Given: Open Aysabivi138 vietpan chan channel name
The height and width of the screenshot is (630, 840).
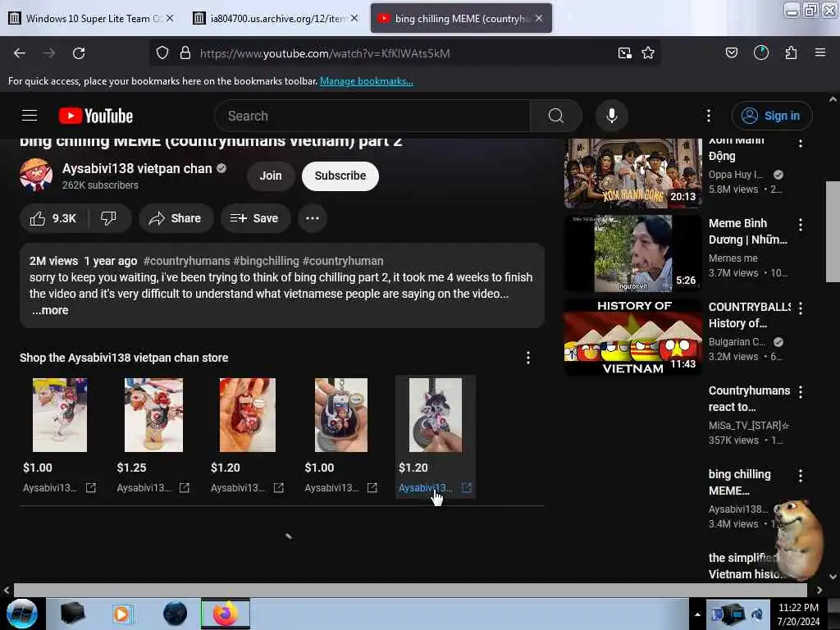Looking at the screenshot, I should tap(137, 169).
